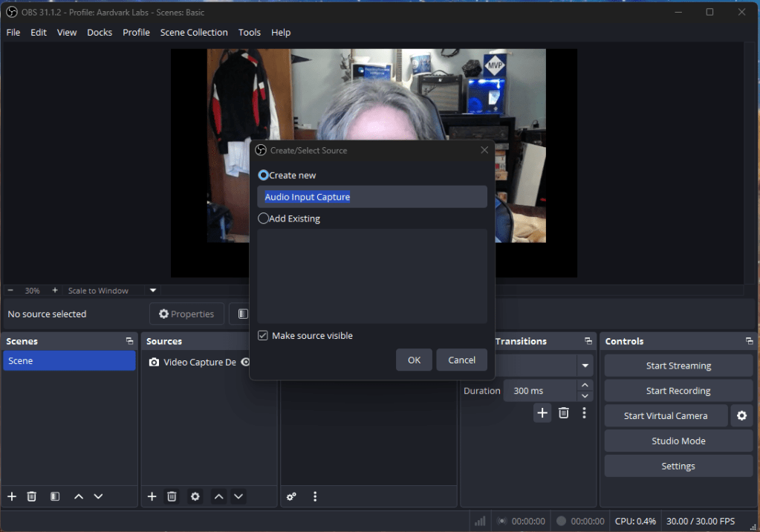Expand the scene transition type dropdown
The image size is (760, 532).
click(x=585, y=366)
